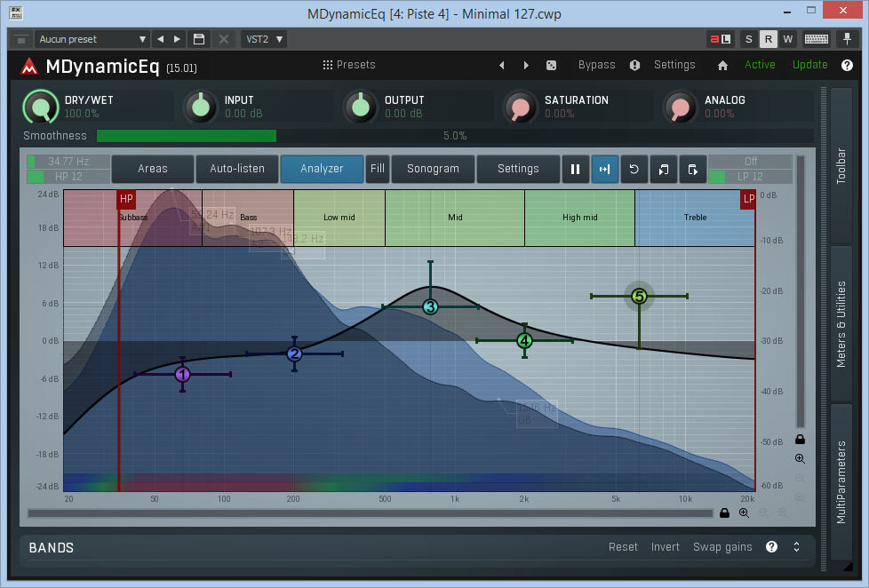Pin the plugin window with pushpin icon
Image resolution: width=869 pixels, height=588 pixels.
point(847,39)
